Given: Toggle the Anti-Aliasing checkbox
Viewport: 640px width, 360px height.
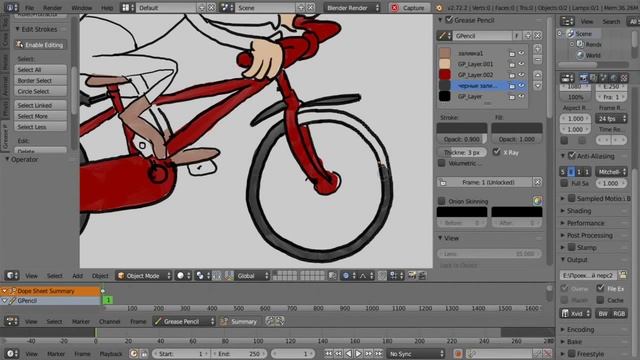Looking at the screenshot, I should [572, 156].
